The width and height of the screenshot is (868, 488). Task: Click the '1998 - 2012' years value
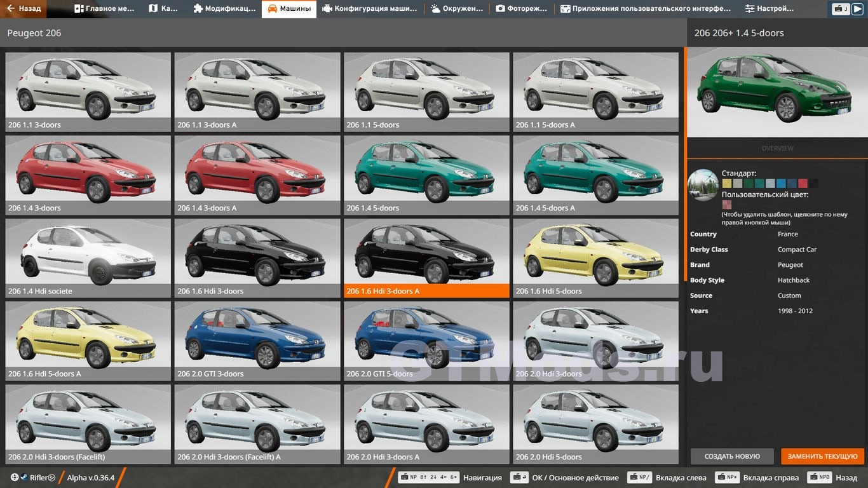coord(795,311)
